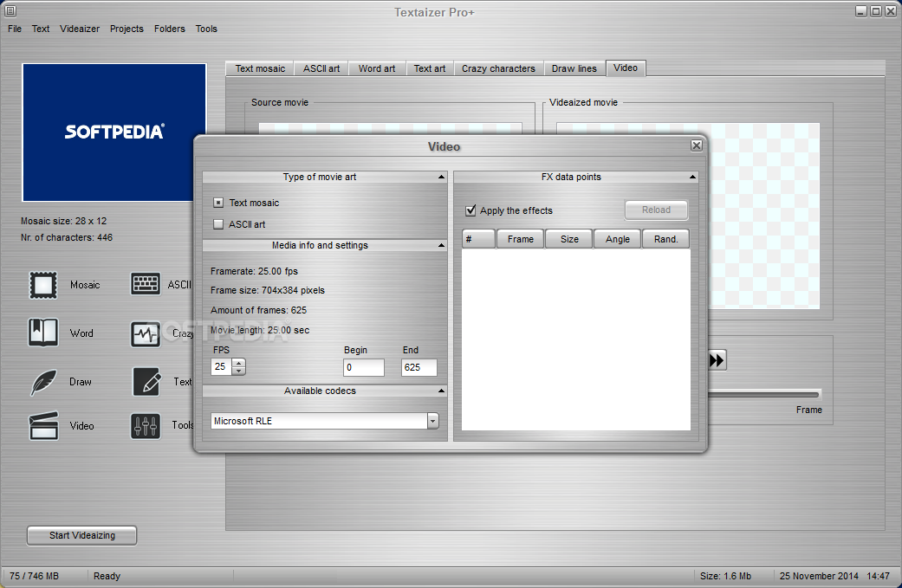The image size is (902, 588).
Task: Click the 'Amount of frames: 625' text
Action: (258, 310)
